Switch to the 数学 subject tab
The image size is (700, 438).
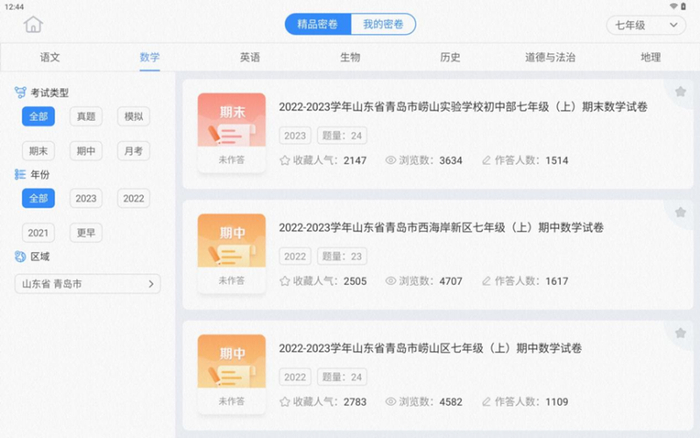coord(150,57)
